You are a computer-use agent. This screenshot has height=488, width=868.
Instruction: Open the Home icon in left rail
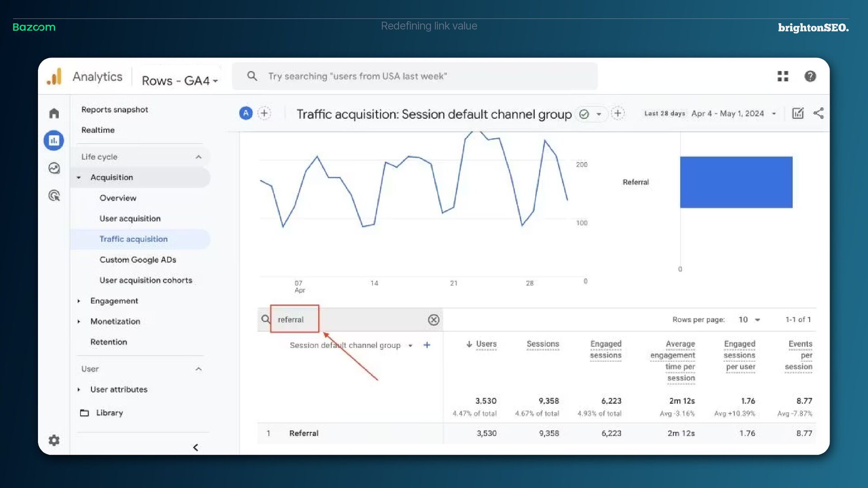click(54, 113)
